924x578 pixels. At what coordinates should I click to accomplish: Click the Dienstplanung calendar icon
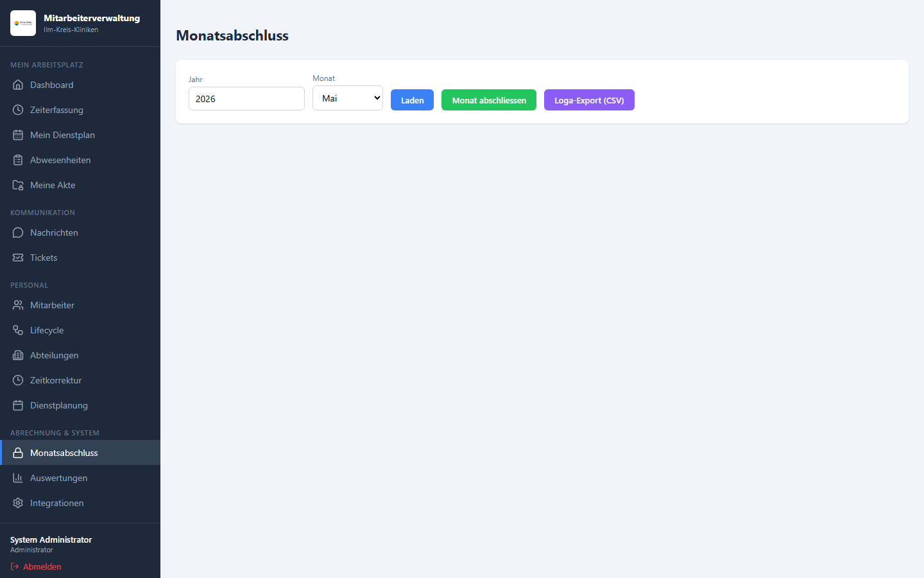(x=18, y=405)
